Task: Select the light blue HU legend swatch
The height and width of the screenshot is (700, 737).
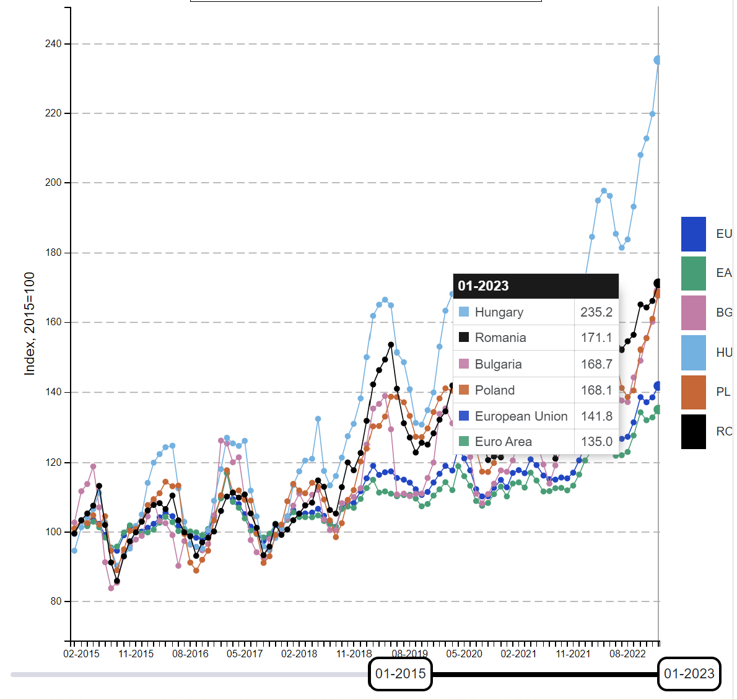Action: tap(693, 352)
